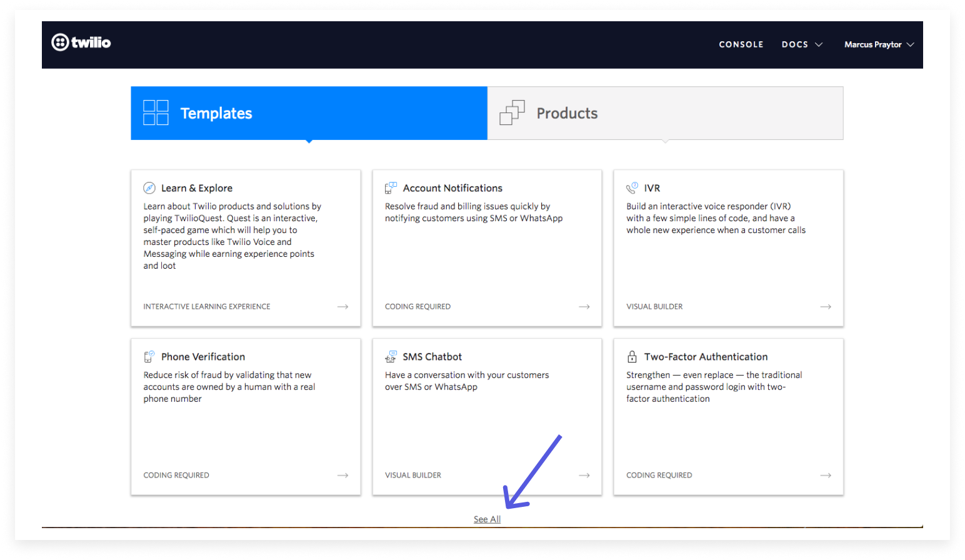
Task: Click the grid icon beside Templates
Action: coord(156,112)
